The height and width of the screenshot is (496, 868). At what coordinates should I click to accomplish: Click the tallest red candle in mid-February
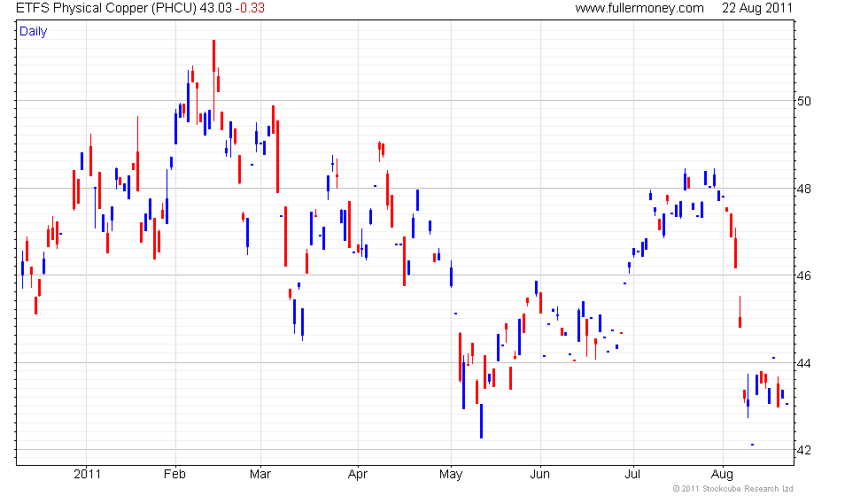[213, 81]
